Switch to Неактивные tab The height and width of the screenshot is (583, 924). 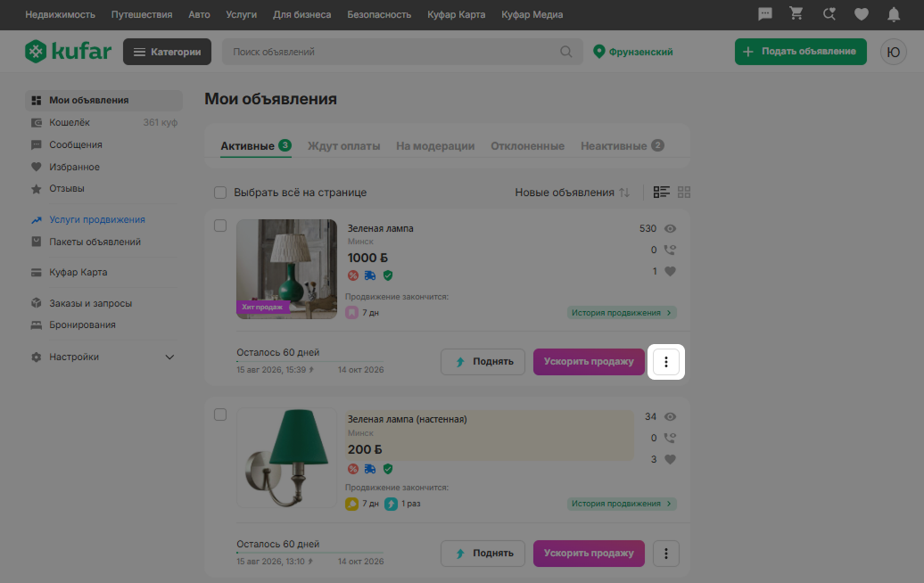pos(623,145)
